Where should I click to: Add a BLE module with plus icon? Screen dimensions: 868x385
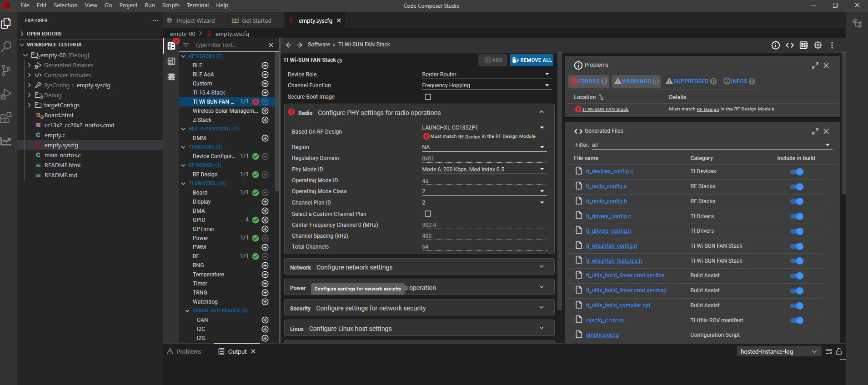(265, 65)
